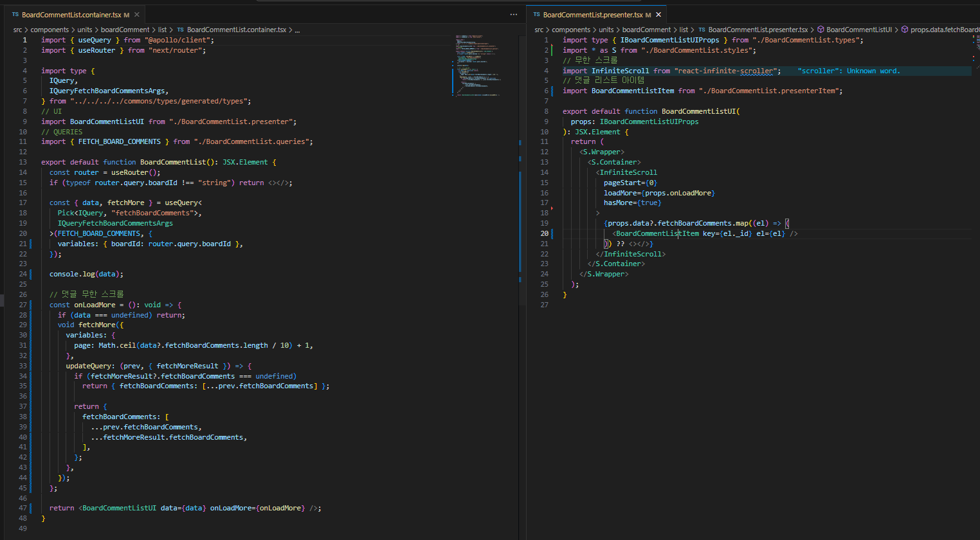
Task: Click the '// 댓글 리스트 아이템' comment
Action: click(603, 80)
